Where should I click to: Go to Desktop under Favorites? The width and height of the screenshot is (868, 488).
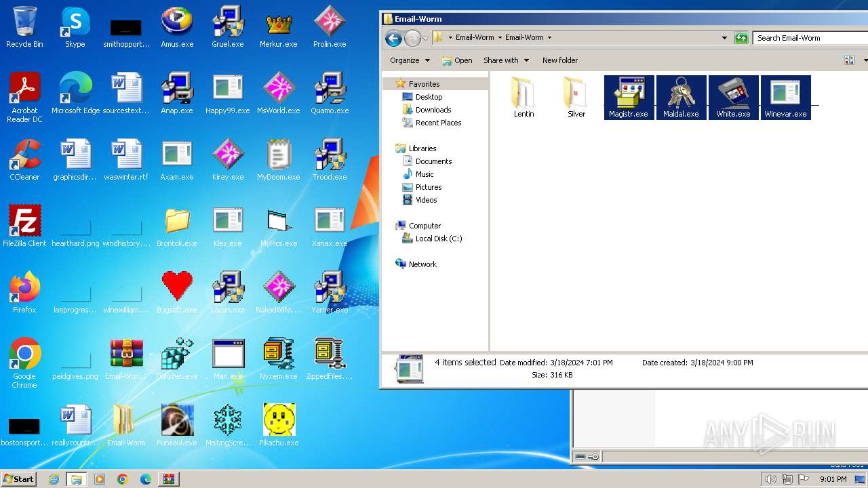pyautogui.click(x=429, y=97)
